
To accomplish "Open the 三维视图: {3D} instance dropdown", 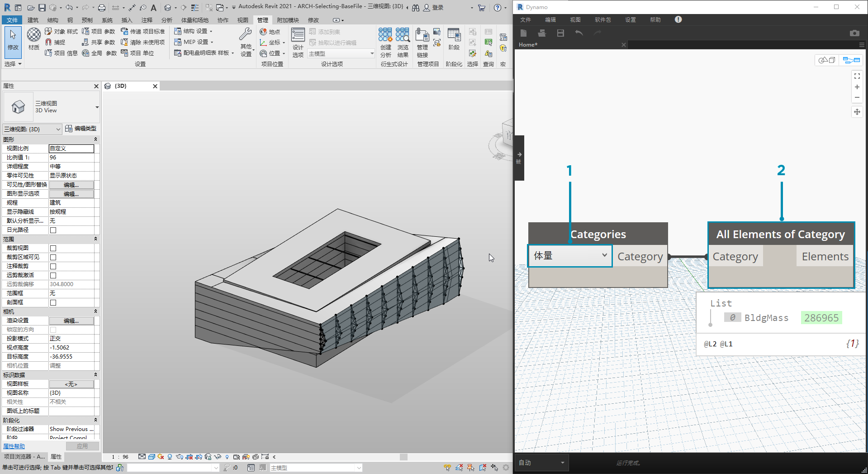I will [x=32, y=129].
